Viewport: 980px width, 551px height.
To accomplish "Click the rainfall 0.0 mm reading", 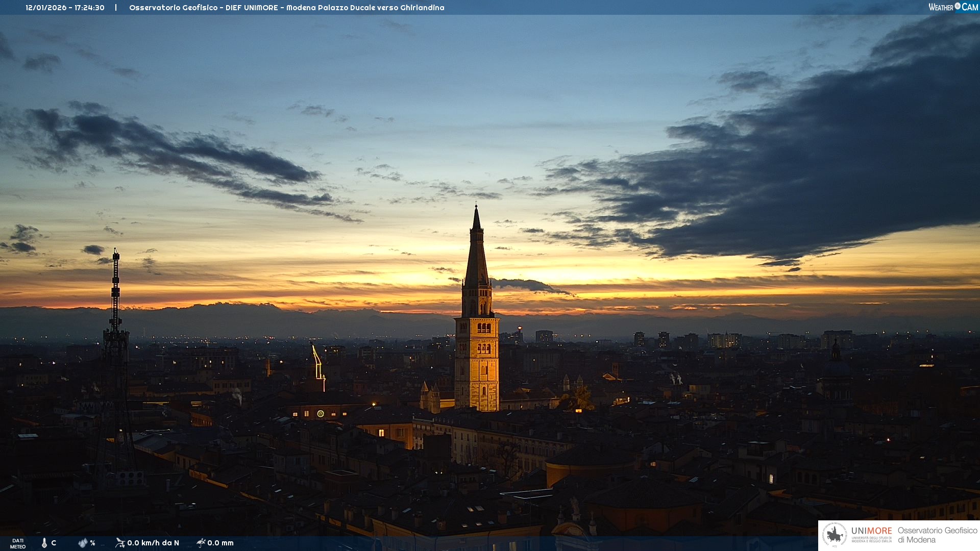I will point(220,543).
